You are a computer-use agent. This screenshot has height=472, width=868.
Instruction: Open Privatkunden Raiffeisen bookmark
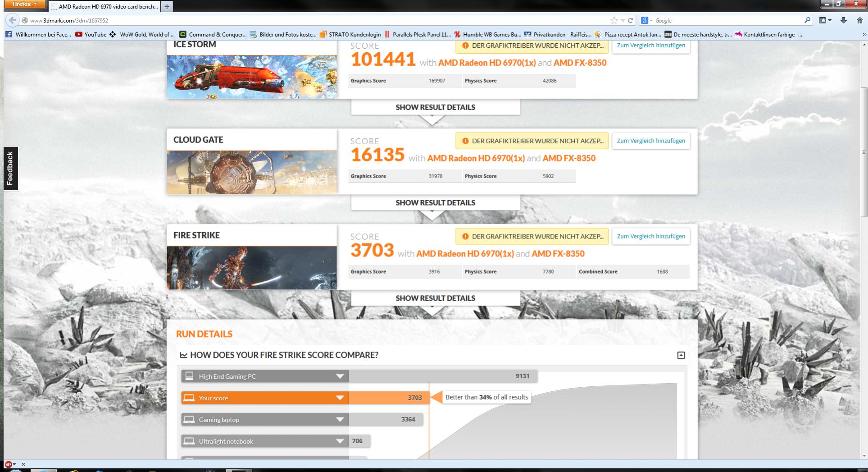558,34
